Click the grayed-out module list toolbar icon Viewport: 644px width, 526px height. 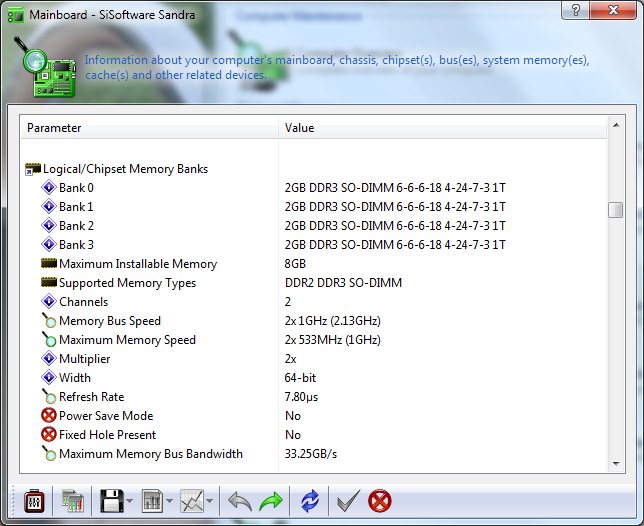point(72,501)
